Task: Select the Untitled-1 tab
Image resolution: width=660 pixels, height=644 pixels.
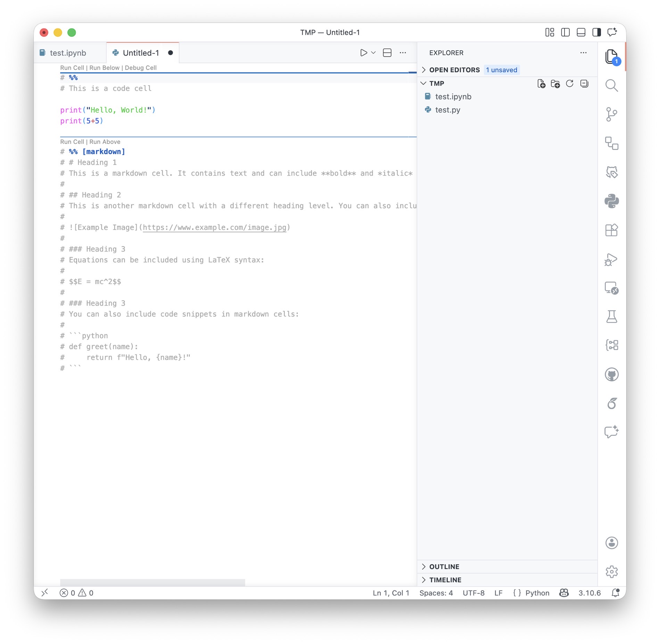Action: pos(141,53)
